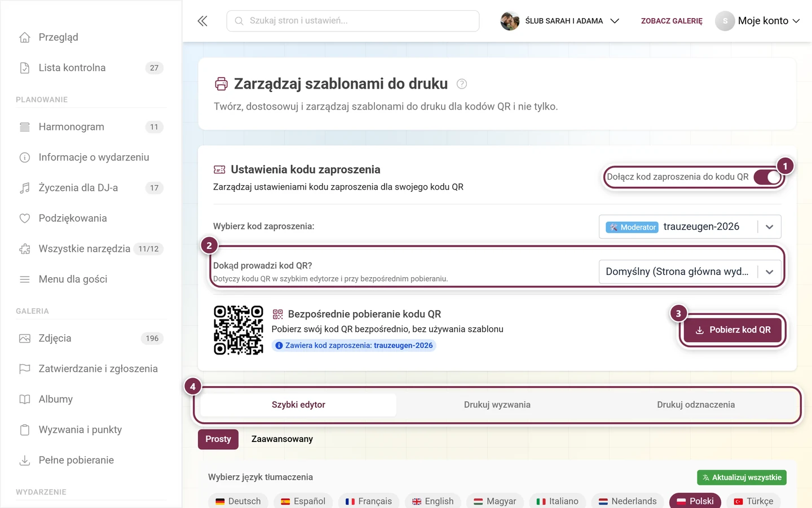Expand the ŚLUB SARAH I ADAMA event selector
This screenshot has height=508, width=812.
[x=560, y=21]
